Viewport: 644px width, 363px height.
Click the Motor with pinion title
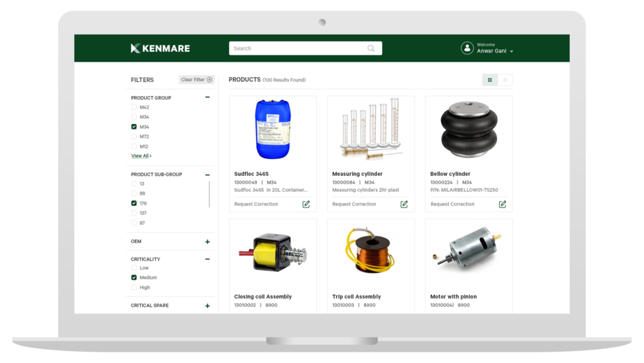pos(454,296)
